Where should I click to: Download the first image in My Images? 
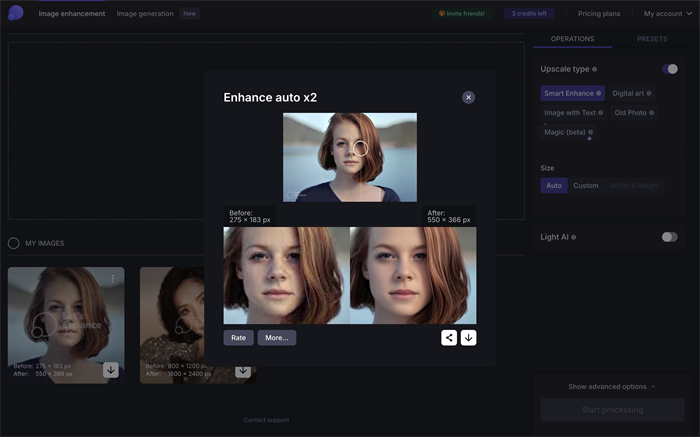click(x=111, y=370)
